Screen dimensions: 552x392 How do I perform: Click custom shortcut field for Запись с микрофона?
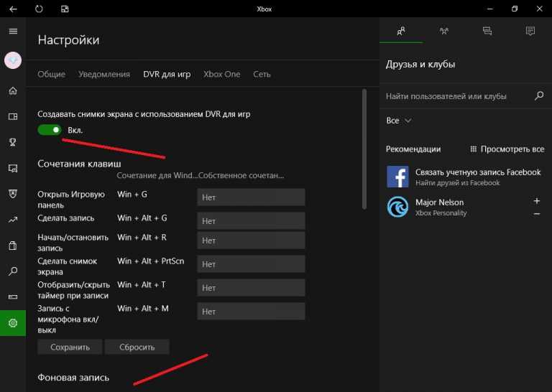tap(251, 311)
